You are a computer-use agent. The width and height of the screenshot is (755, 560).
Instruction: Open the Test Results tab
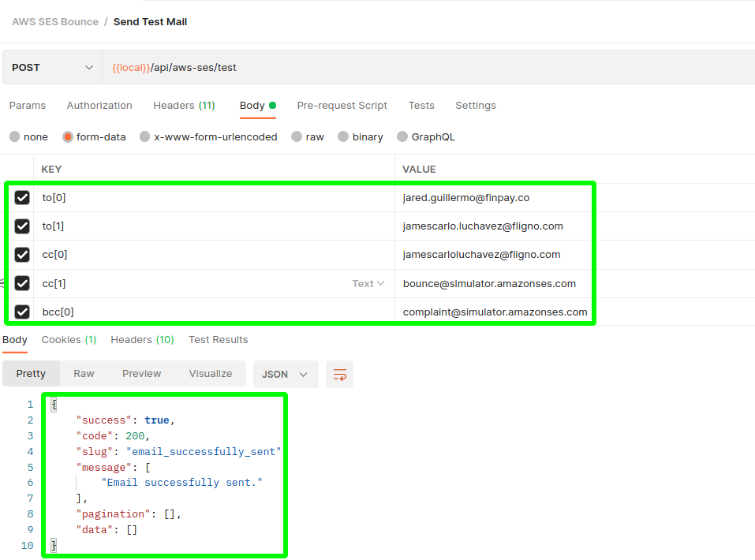point(218,340)
